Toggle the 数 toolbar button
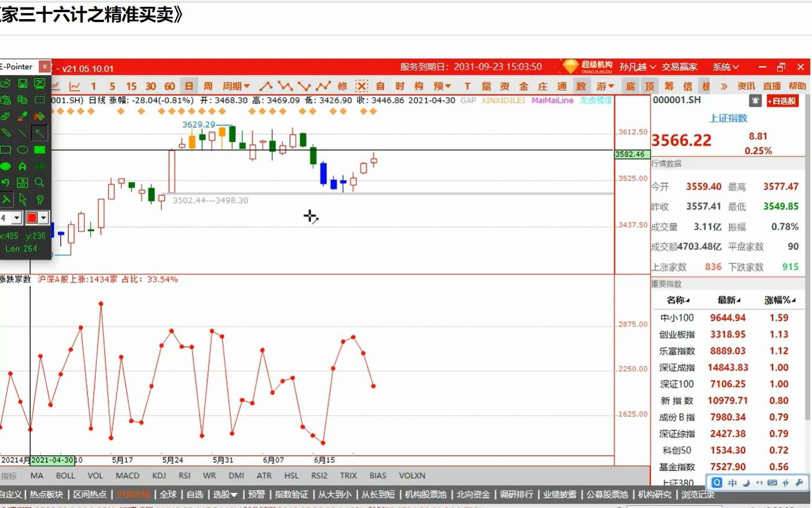This screenshot has height=508, width=812. pos(581,86)
